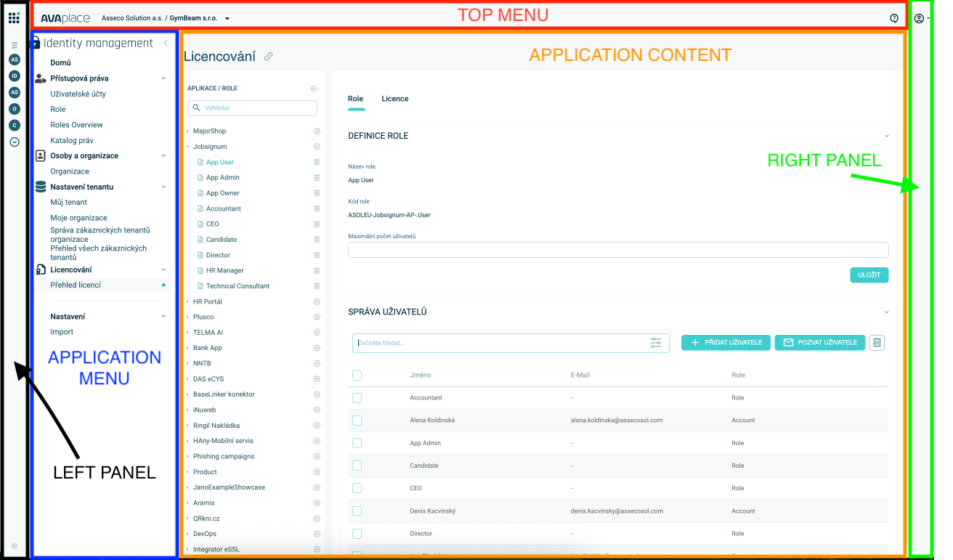Collapse the SPRÁVA UŽIVATELŮ panel
This screenshot has width=953, height=560.
(x=886, y=312)
